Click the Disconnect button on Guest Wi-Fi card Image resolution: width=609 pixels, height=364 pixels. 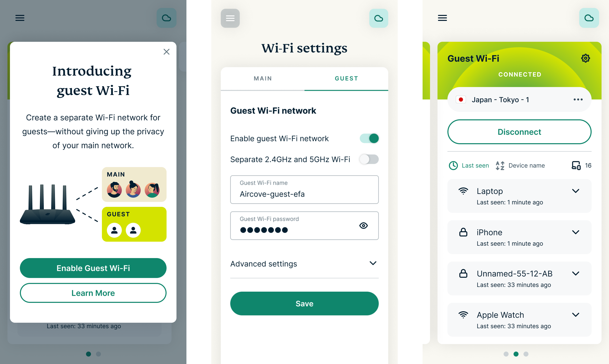(519, 132)
